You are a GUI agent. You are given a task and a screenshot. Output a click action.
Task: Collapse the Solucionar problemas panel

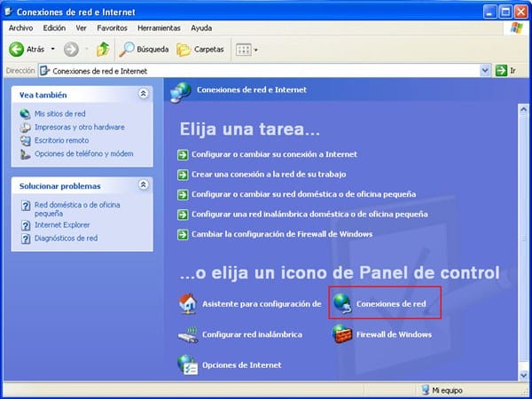click(144, 184)
